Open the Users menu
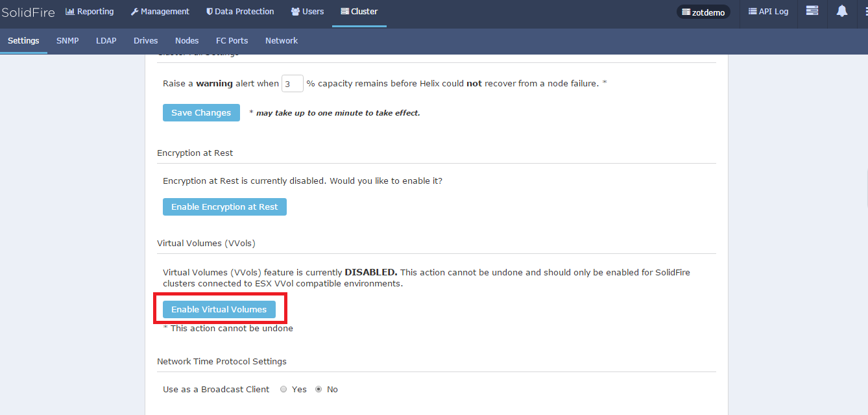 coord(307,12)
